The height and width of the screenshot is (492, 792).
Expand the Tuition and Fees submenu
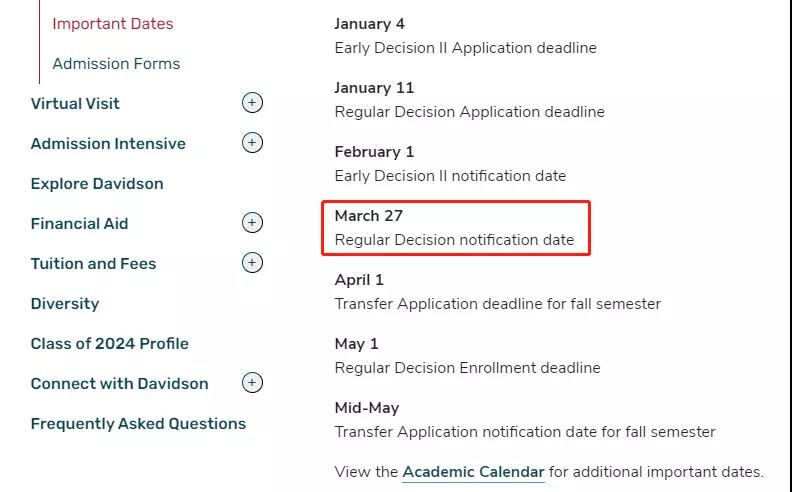click(x=252, y=263)
